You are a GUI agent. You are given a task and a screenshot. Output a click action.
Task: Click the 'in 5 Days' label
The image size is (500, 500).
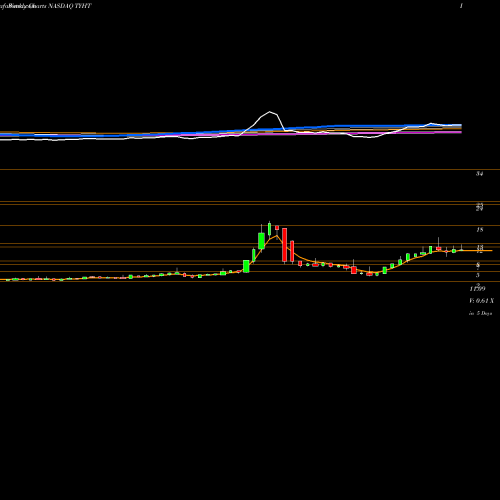[481, 313]
